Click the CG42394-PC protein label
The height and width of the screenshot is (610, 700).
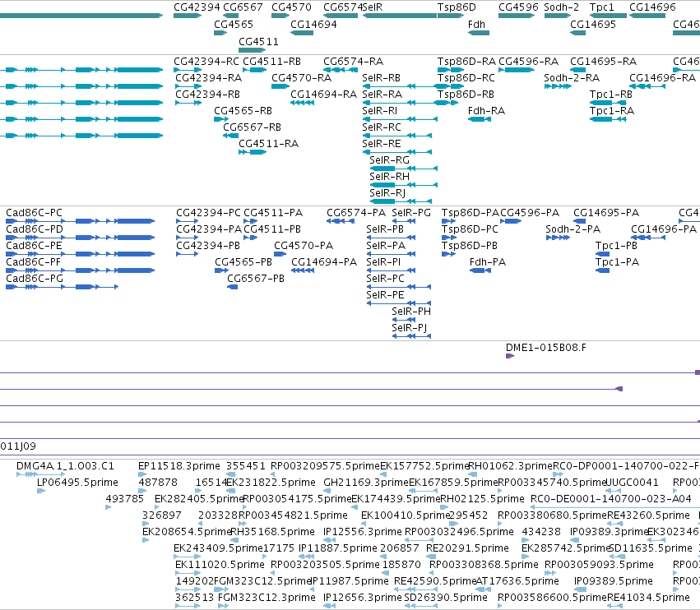click(x=208, y=212)
